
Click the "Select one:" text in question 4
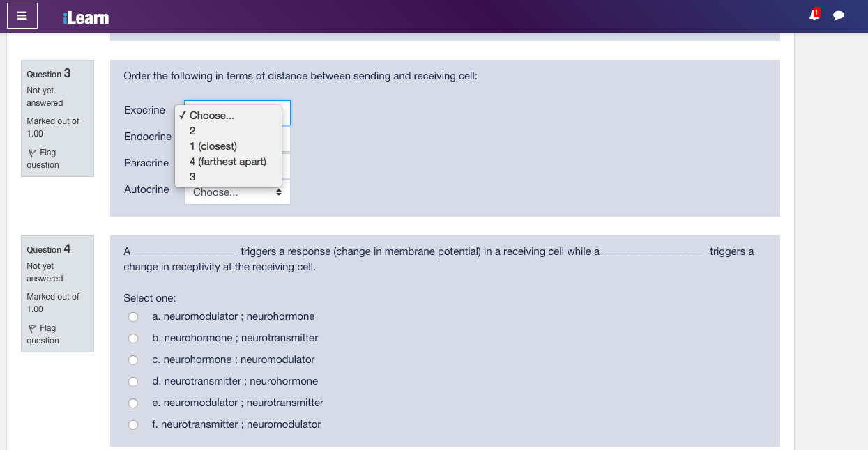tap(150, 298)
